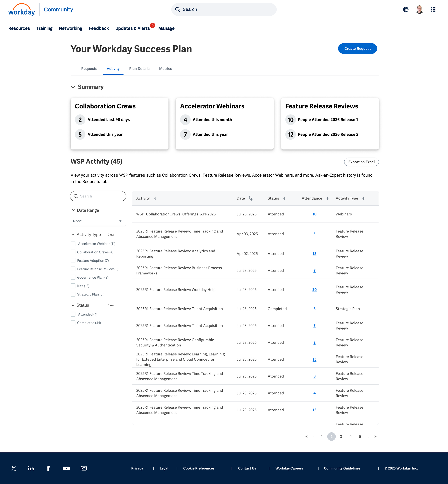Image resolution: width=448 pixels, height=484 pixels.
Task: Click the Create Request button
Action: tap(357, 49)
